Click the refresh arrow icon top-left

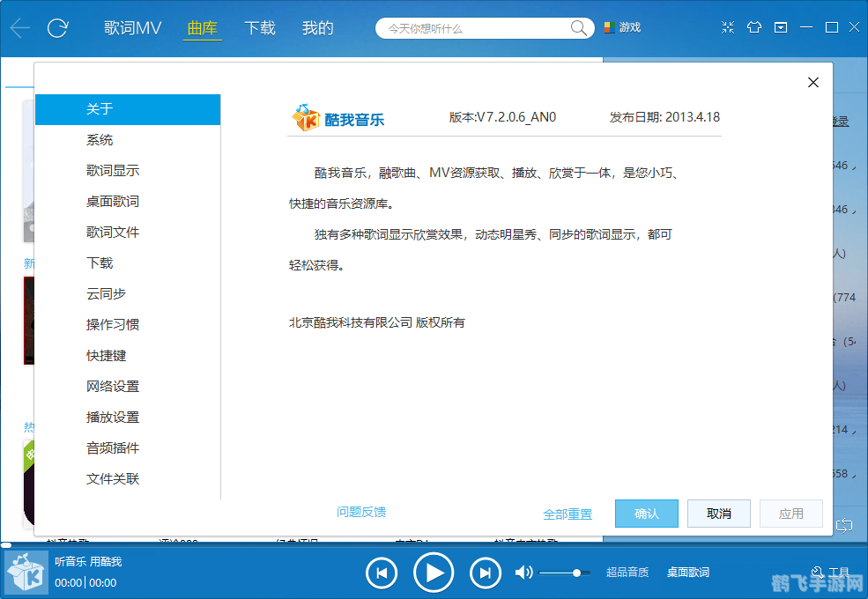click(x=57, y=27)
